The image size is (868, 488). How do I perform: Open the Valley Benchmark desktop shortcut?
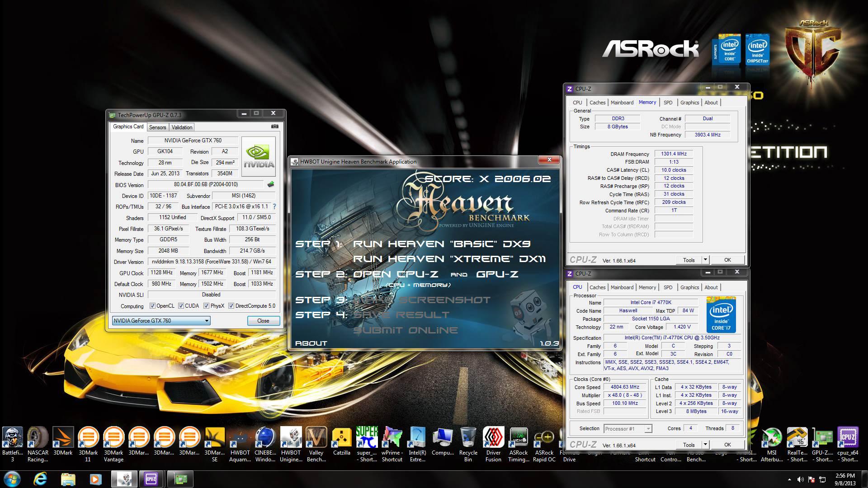316,445
